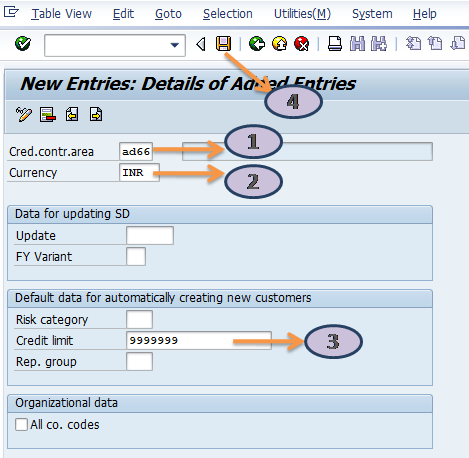
Task: Click the Currency field containing INR
Action: [139, 172]
